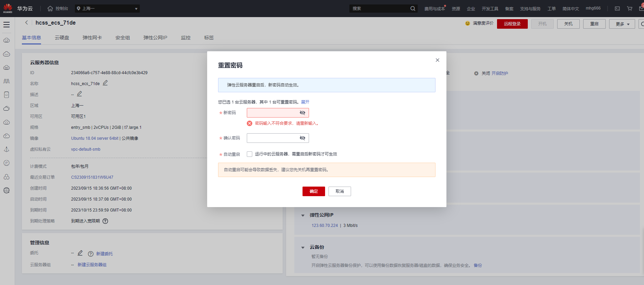Edit the server name pencil icon

click(x=105, y=83)
